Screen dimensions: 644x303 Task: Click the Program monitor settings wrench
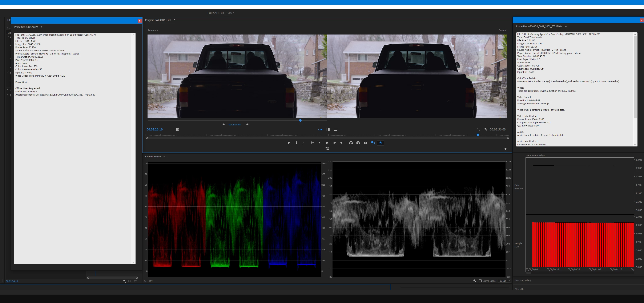tap(486, 129)
